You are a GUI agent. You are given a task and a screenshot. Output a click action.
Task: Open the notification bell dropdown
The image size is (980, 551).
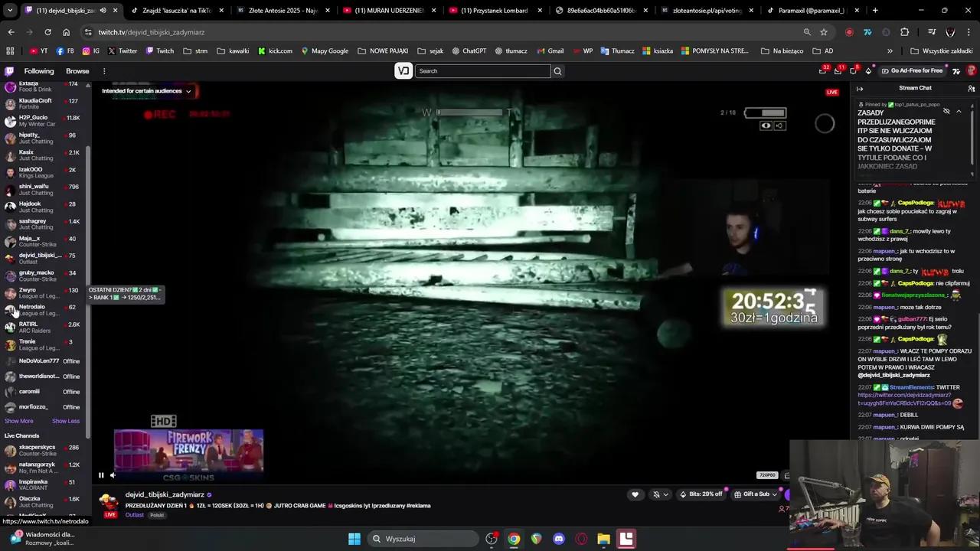pyautogui.click(x=660, y=494)
